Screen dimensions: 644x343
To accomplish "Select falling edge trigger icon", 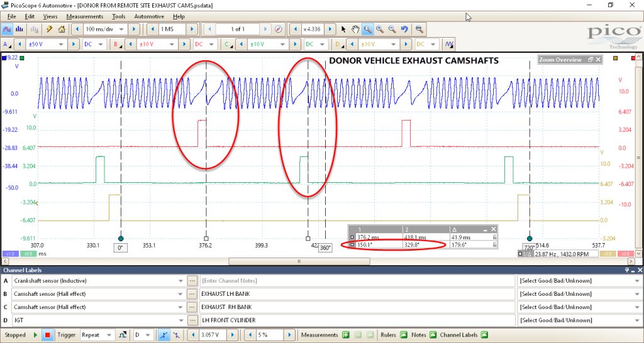I will (176, 335).
